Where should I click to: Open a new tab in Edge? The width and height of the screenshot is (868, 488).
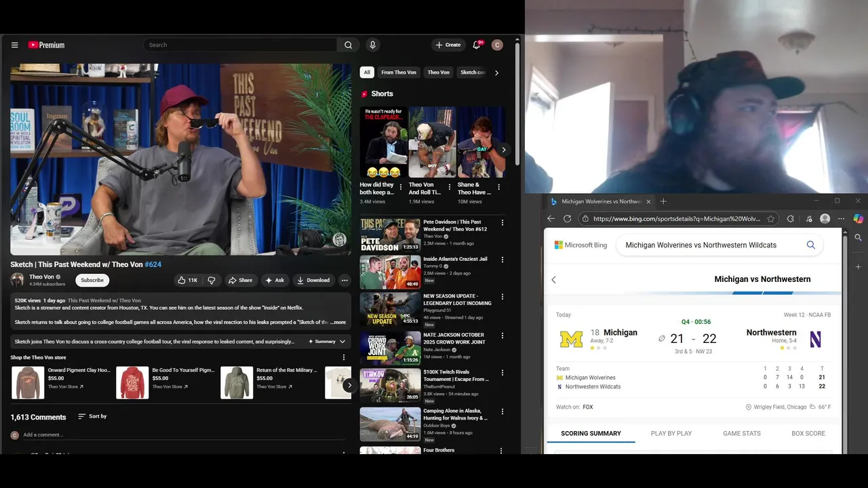tap(663, 201)
